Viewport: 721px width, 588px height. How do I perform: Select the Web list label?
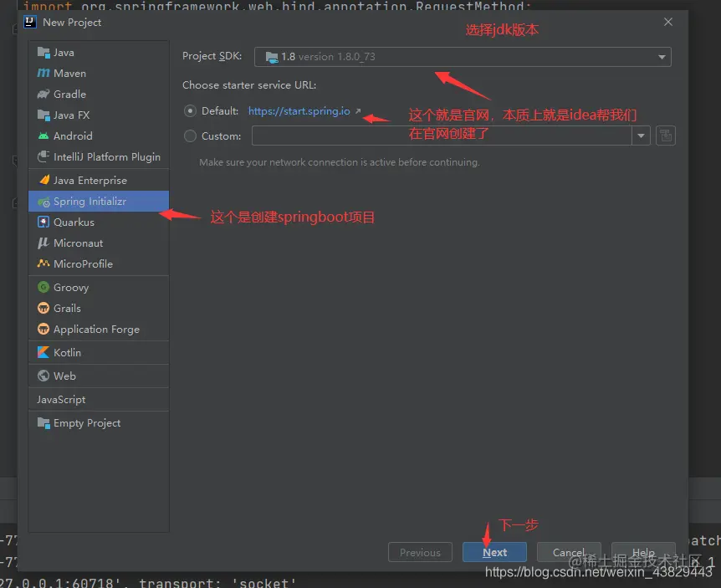tap(65, 376)
